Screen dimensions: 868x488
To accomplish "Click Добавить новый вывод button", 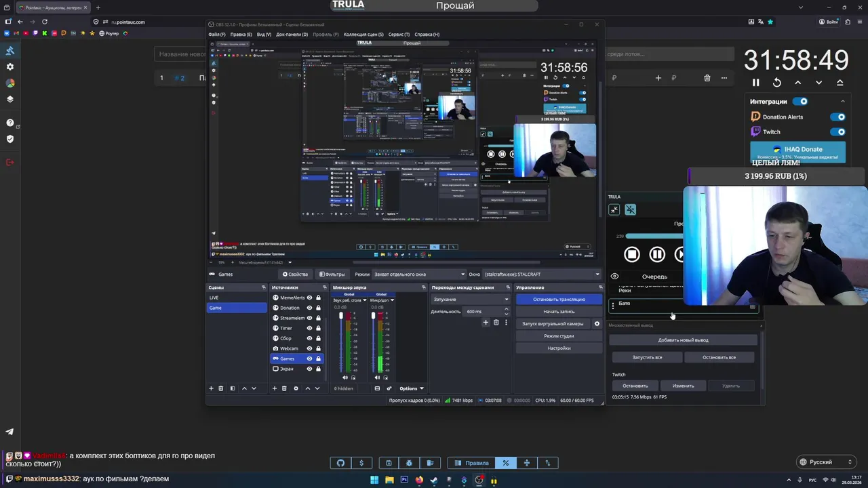I will pos(684,340).
